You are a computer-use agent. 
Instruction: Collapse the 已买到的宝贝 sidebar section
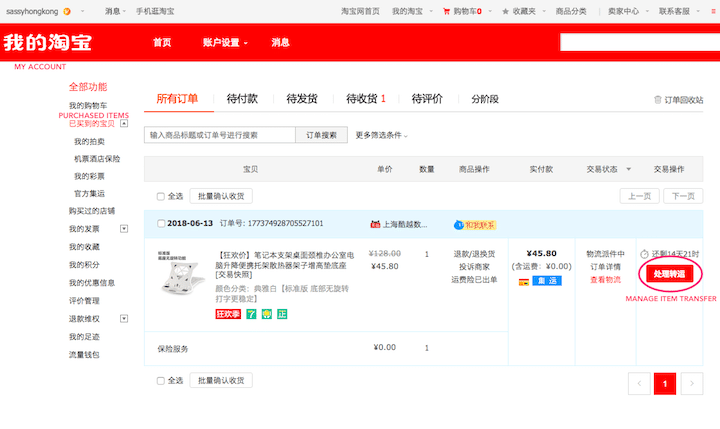pos(124,124)
